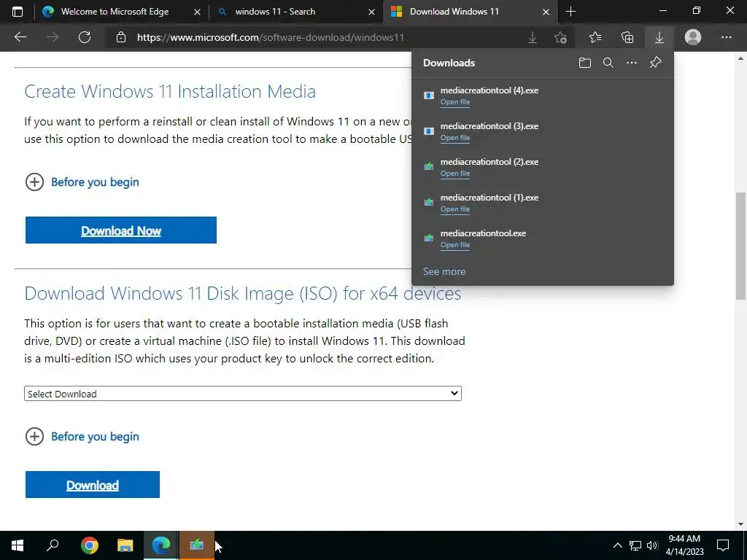The width and height of the screenshot is (747, 560).
Task: Add this page to favorites
Action: [561, 37]
